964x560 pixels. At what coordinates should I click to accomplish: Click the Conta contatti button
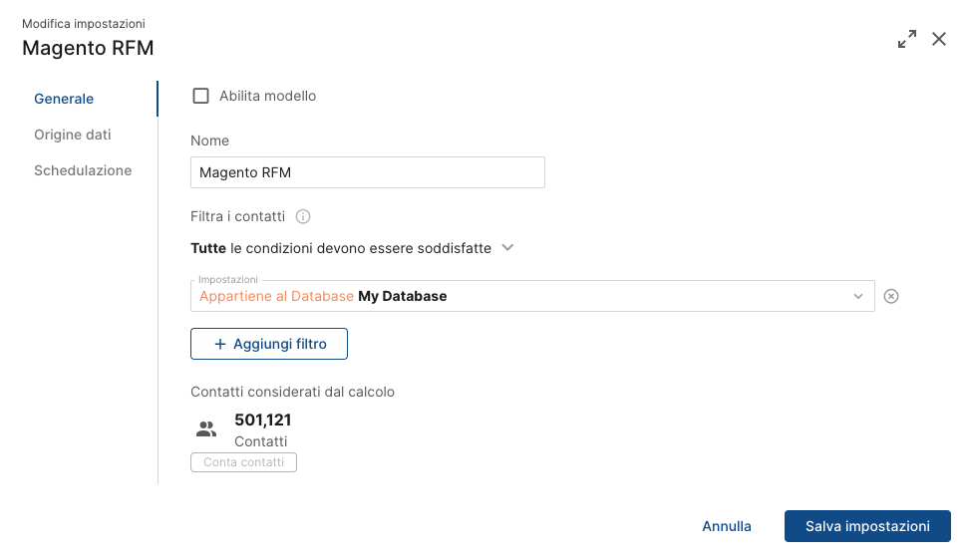pos(243,462)
